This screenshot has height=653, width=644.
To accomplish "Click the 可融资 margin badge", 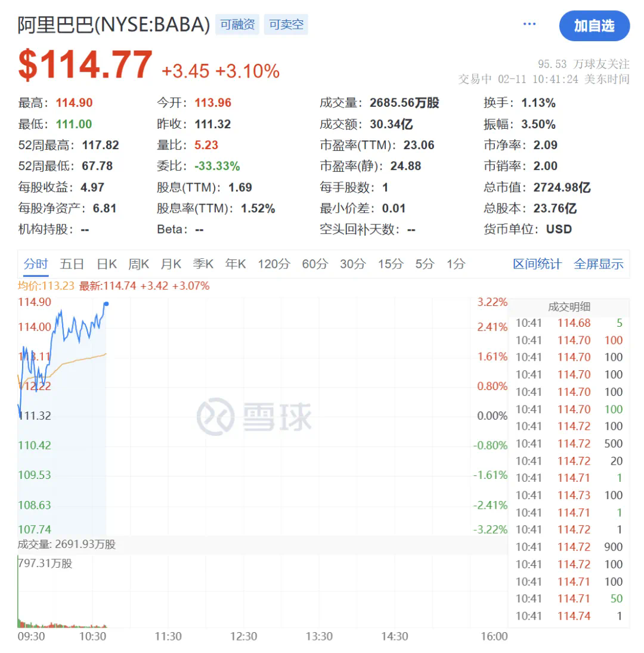I will (237, 25).
